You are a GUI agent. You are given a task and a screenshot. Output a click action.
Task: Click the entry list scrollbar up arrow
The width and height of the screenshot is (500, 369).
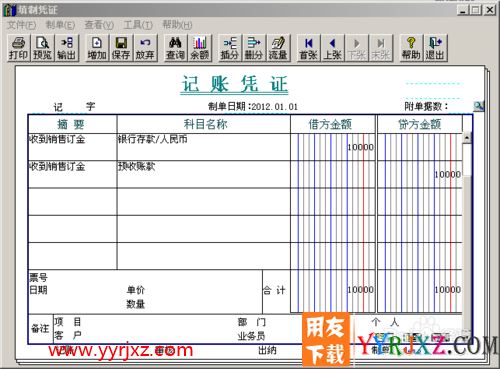467,138
